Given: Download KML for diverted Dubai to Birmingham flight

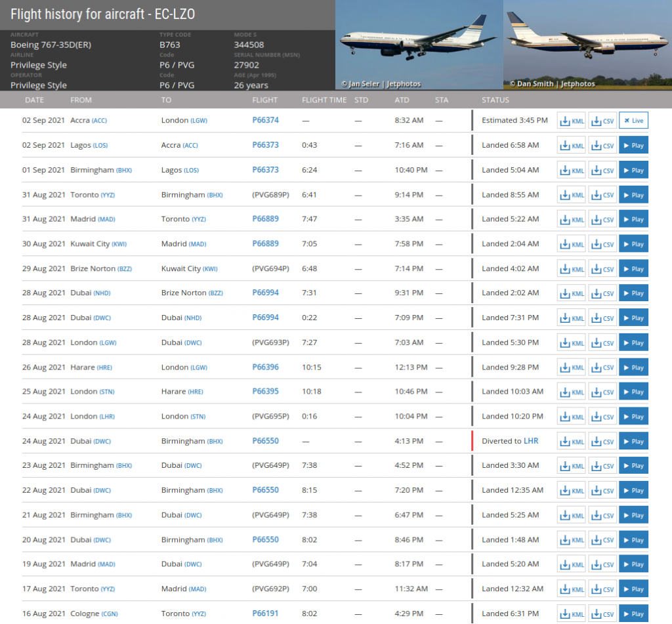Looking at the screenshot, I should click(x=572, y=442).
